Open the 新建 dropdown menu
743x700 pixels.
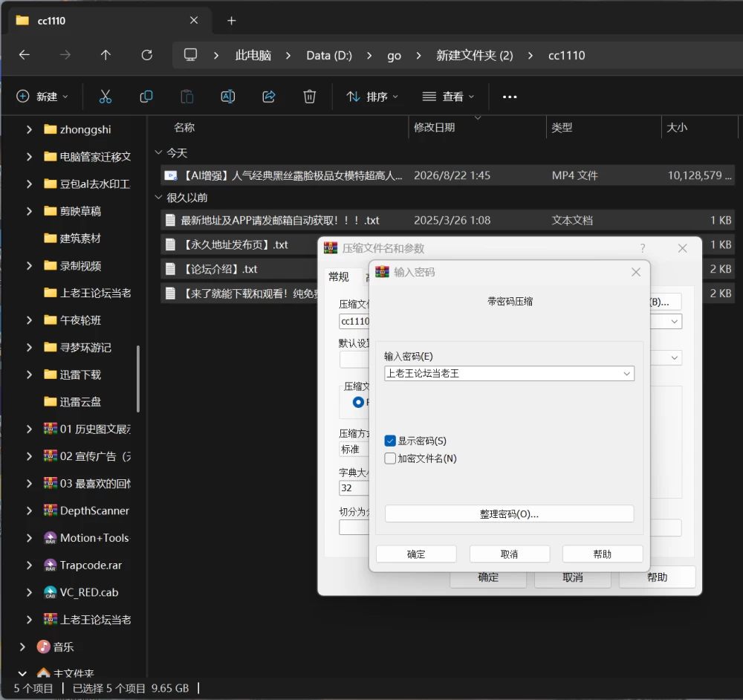[x=43, y=97]
